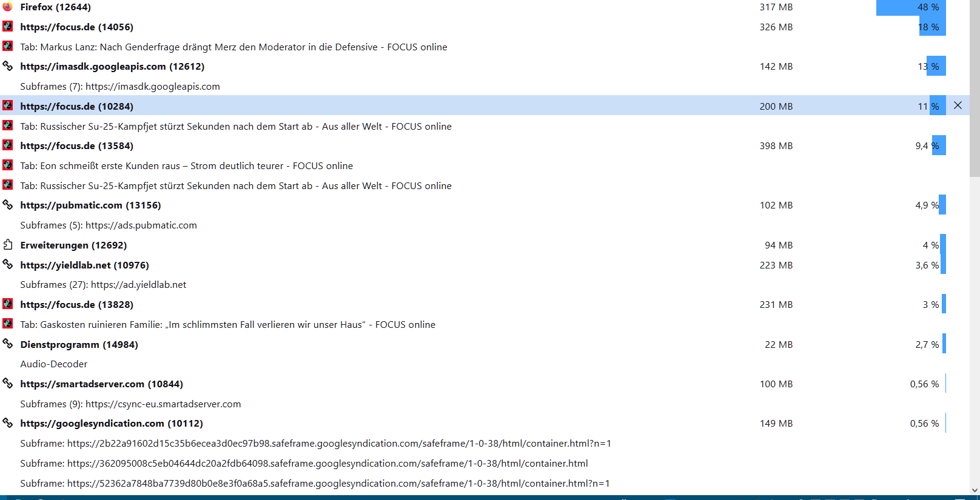Click the 398 MB memory value of focus.de (13584)
Image resolution: width=980 pixels, height=500 pixels.
coord(776,146)
